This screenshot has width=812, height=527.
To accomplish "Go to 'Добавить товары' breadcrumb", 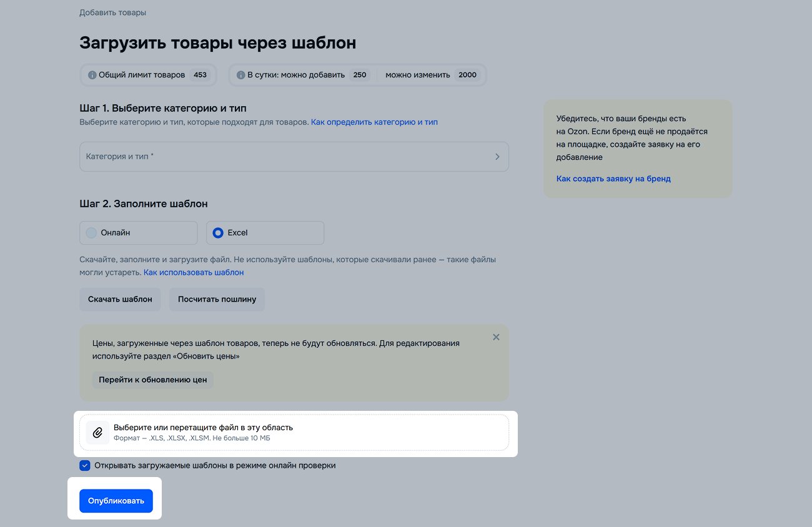I will tap(112, 12).
